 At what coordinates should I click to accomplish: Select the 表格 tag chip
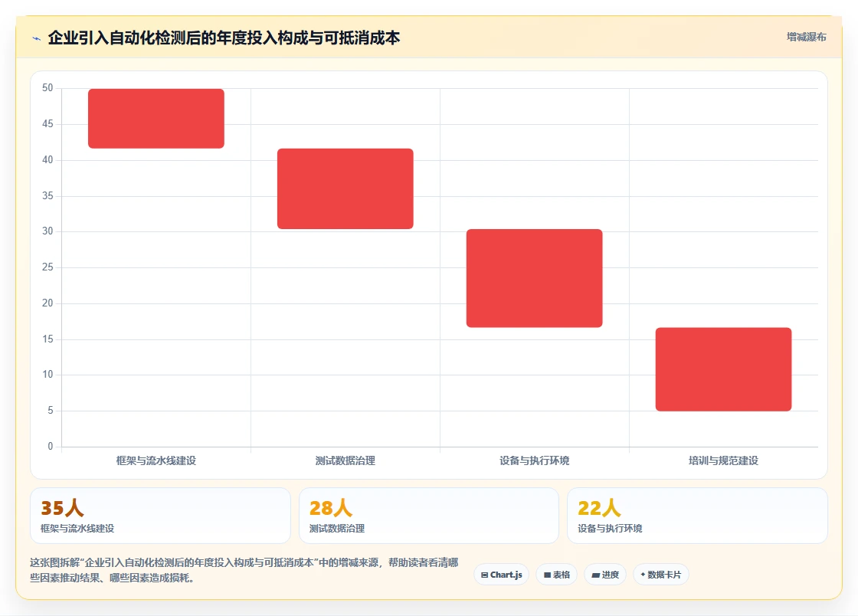tap(556, 575)
